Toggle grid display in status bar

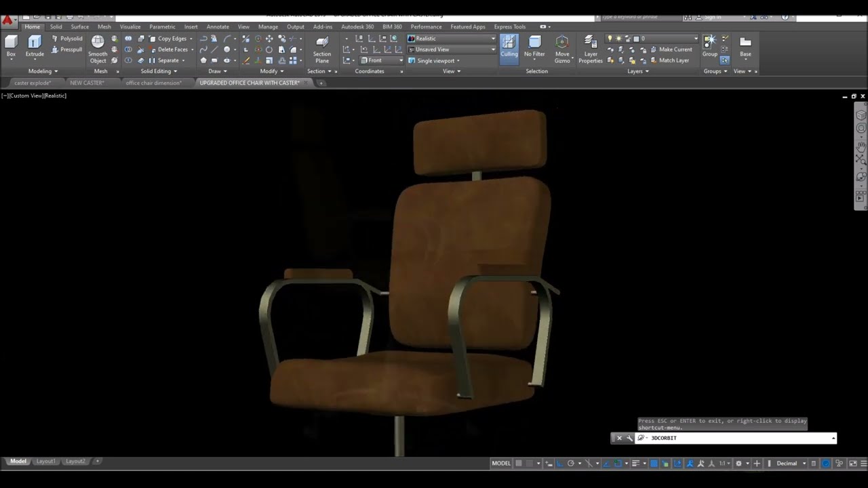point(519,464)
